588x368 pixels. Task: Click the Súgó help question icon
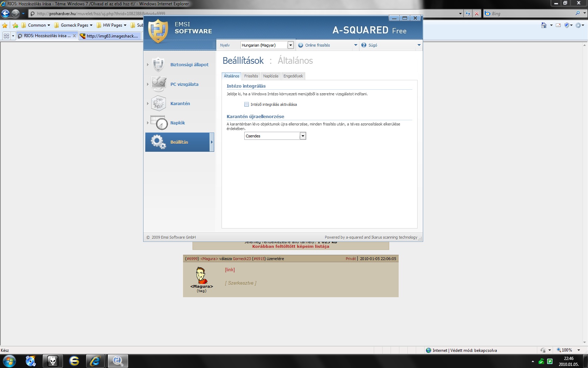364,45
